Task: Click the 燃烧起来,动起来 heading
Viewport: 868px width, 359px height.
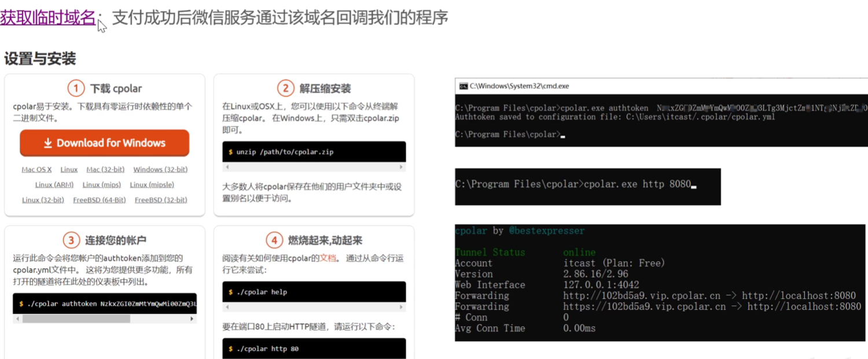Action: pos(325,240)
